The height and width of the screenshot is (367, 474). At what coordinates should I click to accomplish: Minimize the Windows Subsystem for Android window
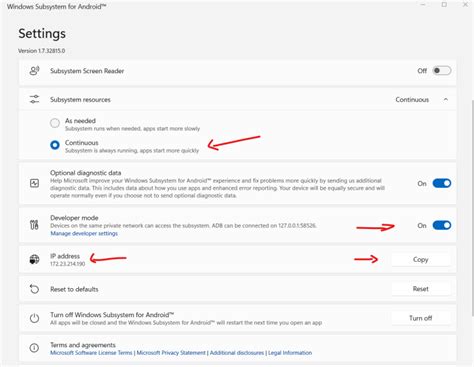423,5
